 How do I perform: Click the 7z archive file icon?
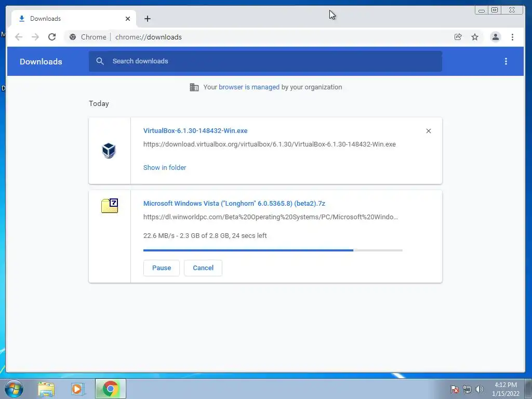[x=110, y=206]
